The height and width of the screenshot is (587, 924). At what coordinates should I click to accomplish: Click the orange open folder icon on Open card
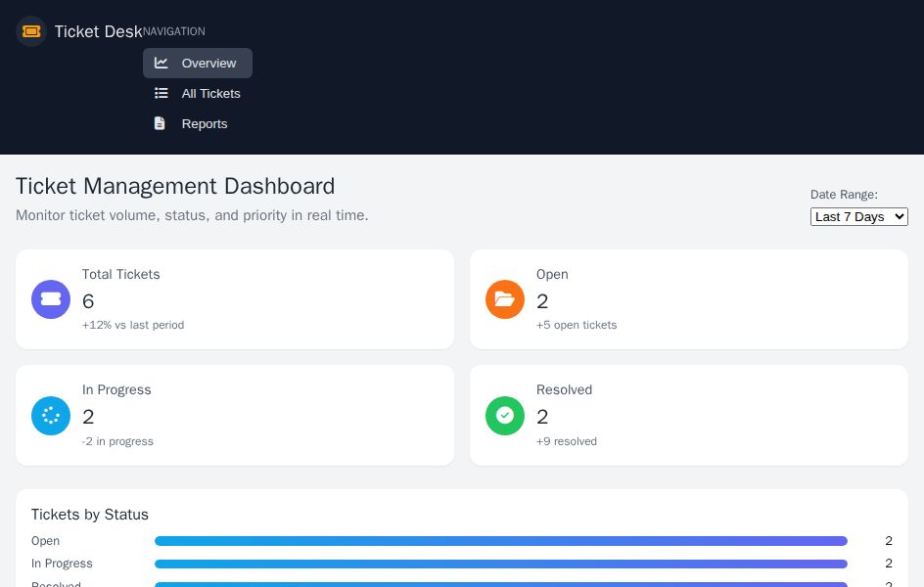pos(505,299)
